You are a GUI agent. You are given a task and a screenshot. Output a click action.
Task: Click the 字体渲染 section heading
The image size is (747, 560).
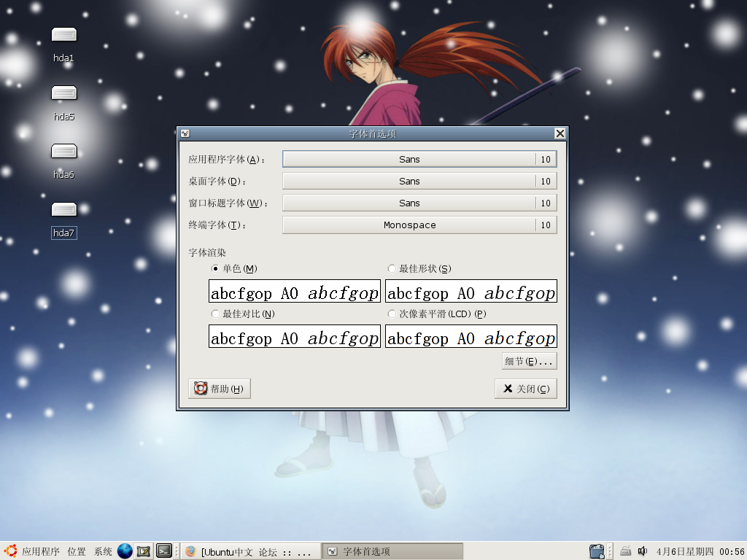pyautogui.click(x=206, y=252)
